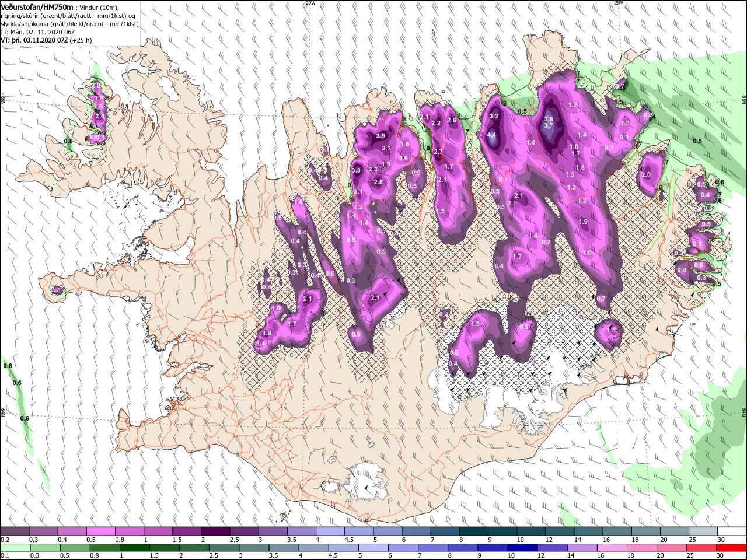Click the '(+25 h)' forecast offset text
The width and height of the screenshot is (747, 560).
point(82,40)
